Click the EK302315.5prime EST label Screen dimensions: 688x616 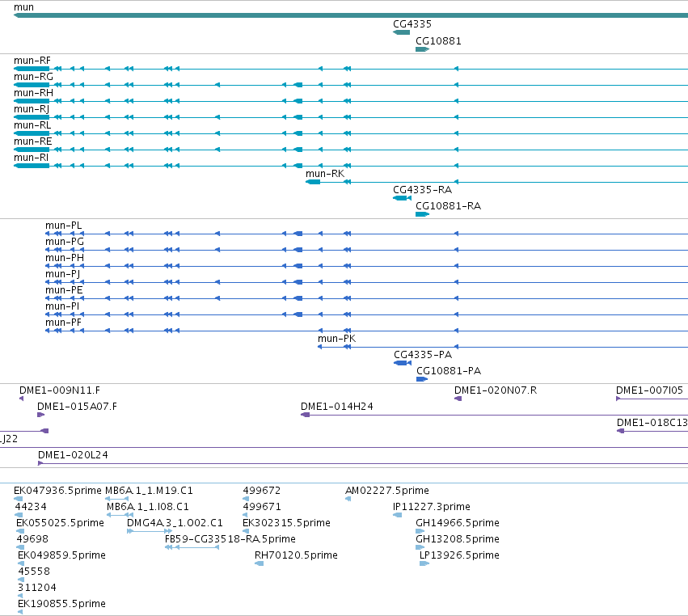click(286, 523)
